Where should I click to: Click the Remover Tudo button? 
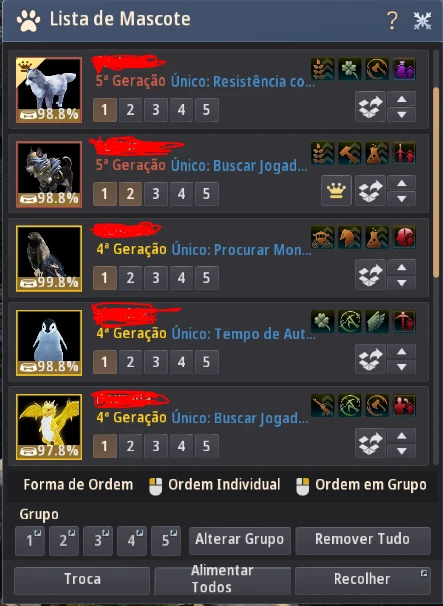click(x=363, y=539)
